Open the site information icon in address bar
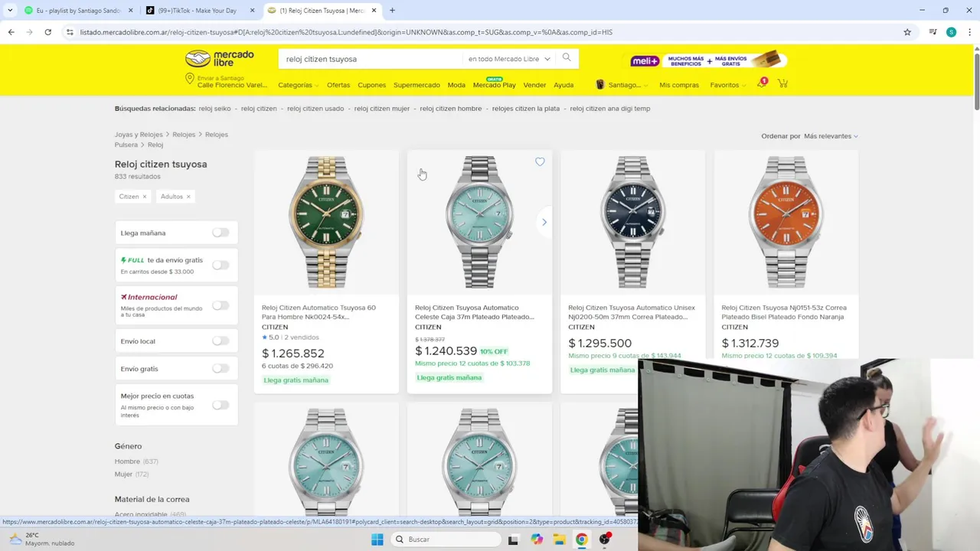Viewport: 980px width, 551px height. (70, 32)
